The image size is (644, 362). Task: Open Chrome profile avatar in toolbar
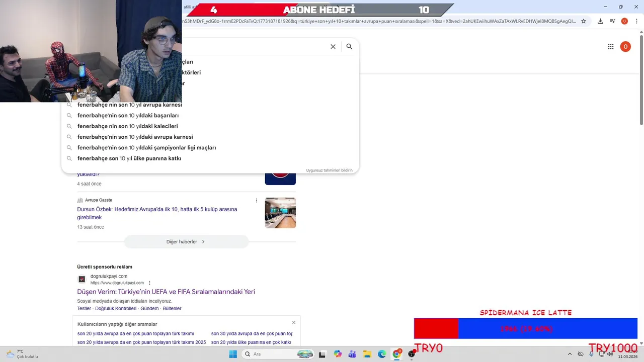(624, 21)
